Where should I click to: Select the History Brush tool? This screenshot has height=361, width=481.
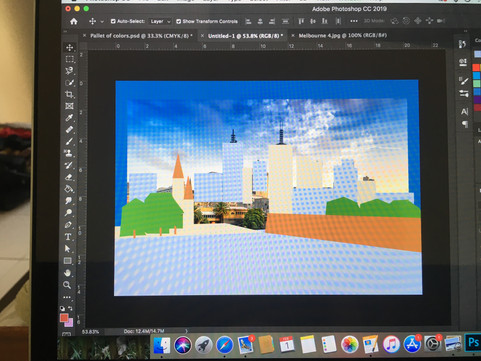tap(69, 165)
